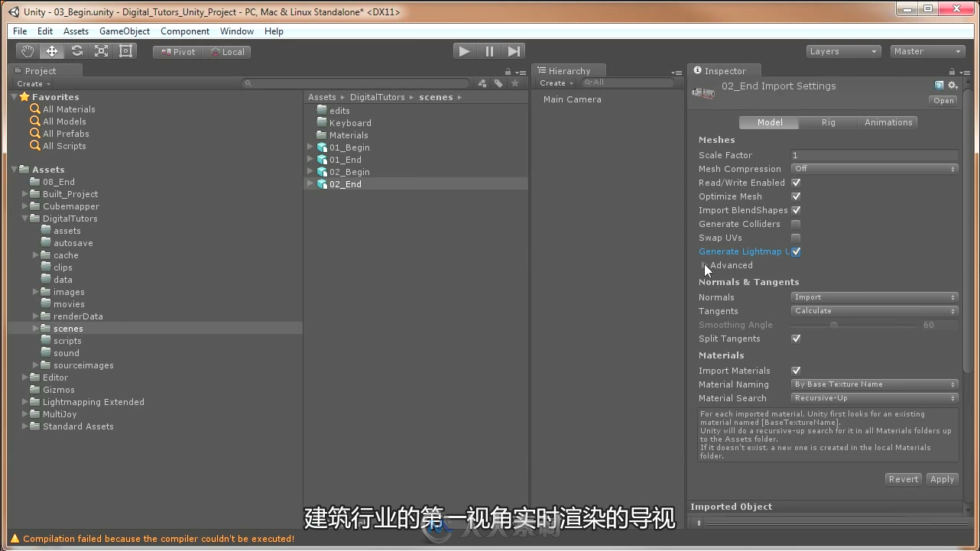Select the Rotate tool

[76, 51]
